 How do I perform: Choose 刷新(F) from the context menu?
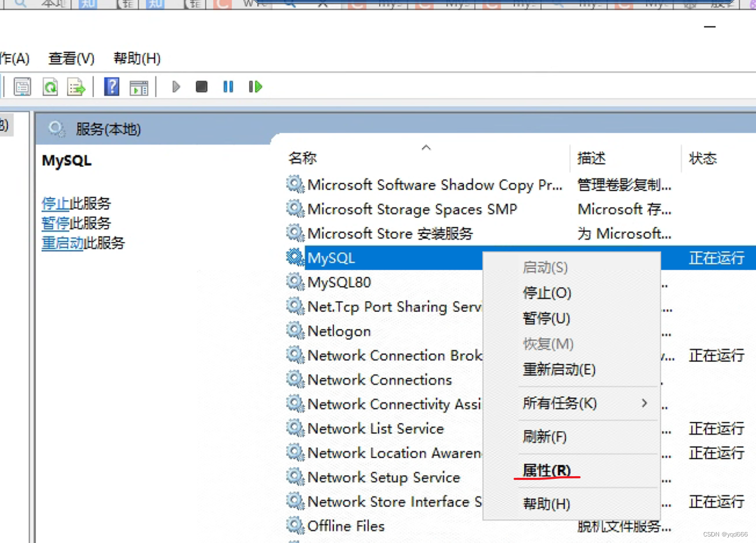click(x=545, y=436)
